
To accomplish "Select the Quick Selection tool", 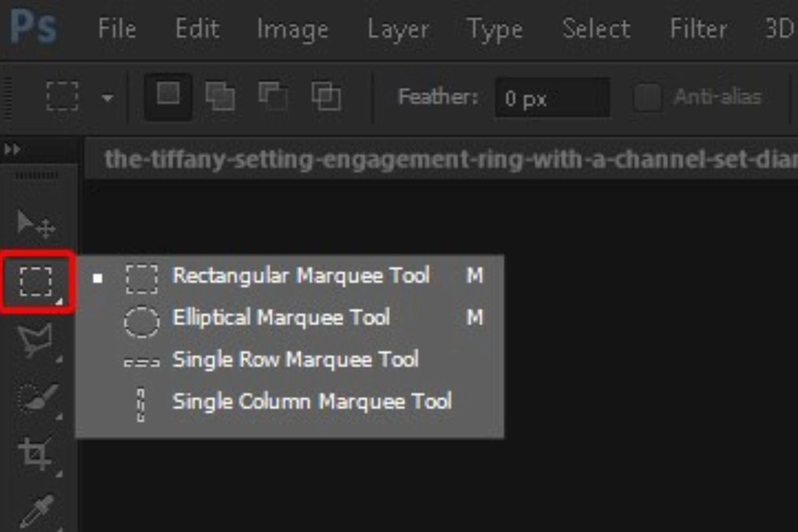I will tap(36, 397).
